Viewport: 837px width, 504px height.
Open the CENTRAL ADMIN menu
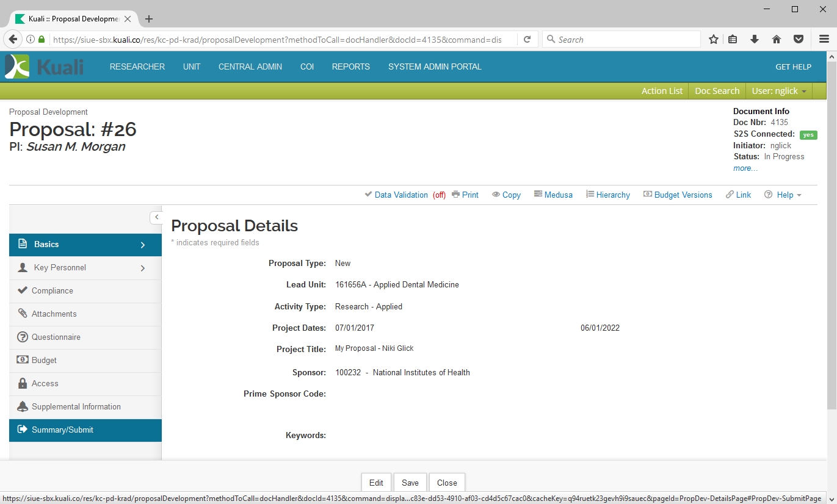pos(250,67)
